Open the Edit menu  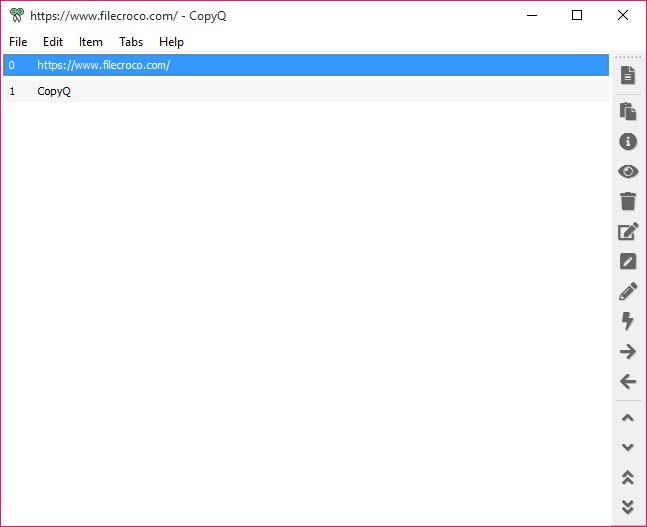click(x=53, y=42)
